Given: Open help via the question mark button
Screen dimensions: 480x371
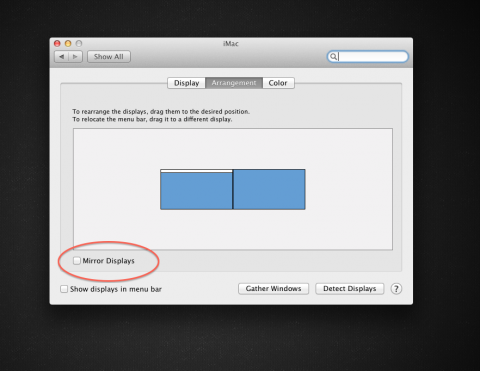Looking at the screenshot, I should (x=396, y=289).
